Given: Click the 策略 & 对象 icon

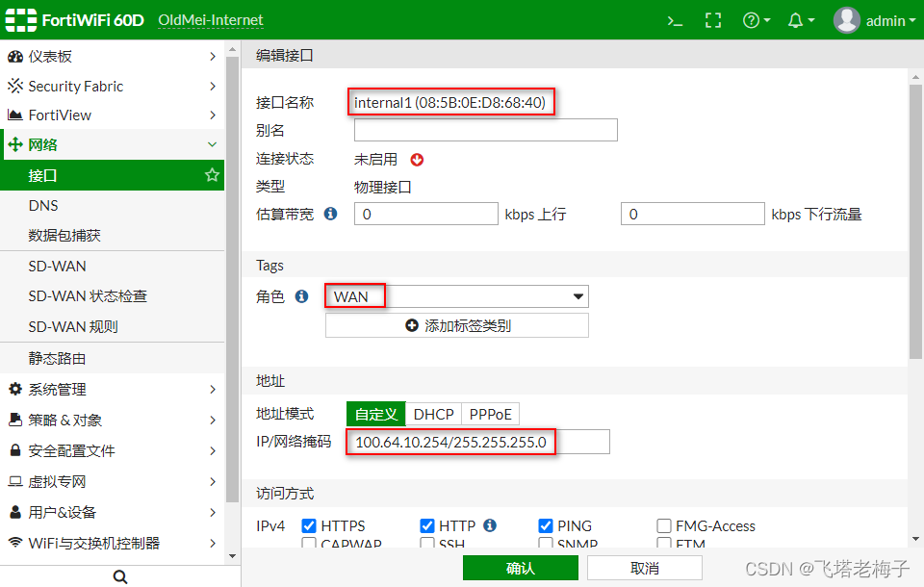Looking at the screenshot, I should coord(15,420).
